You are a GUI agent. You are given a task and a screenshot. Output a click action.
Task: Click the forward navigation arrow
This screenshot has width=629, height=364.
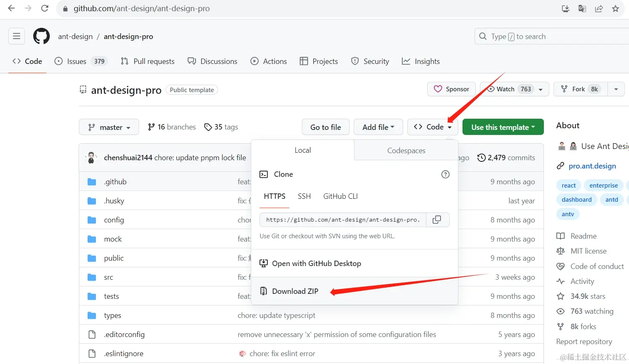pos(28,8)
